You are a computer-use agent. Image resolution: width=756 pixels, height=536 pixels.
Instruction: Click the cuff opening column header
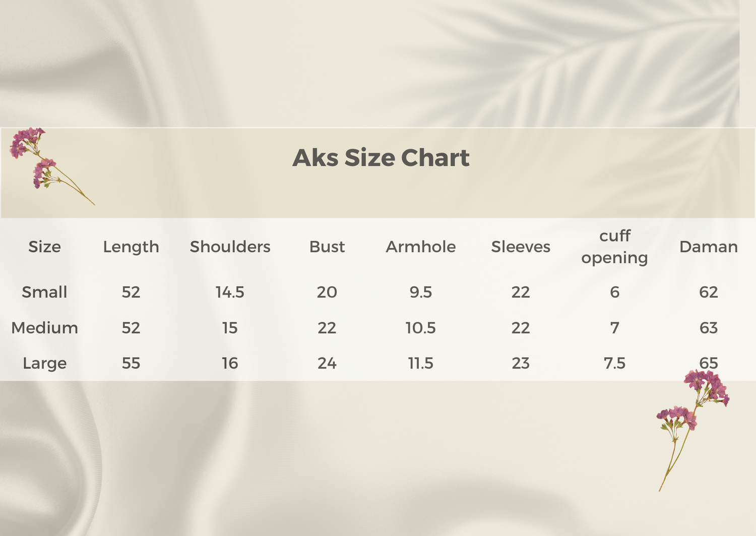(614, 247)
